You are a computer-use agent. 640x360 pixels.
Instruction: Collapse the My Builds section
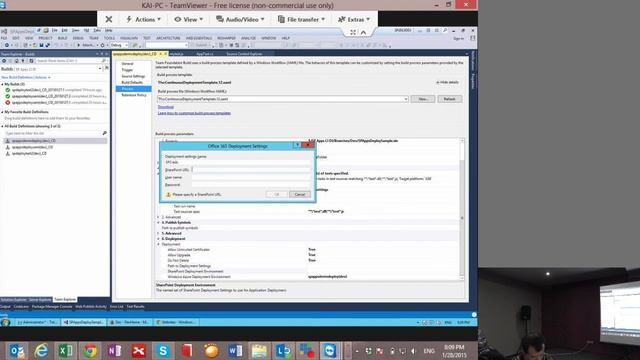[2, 84]
